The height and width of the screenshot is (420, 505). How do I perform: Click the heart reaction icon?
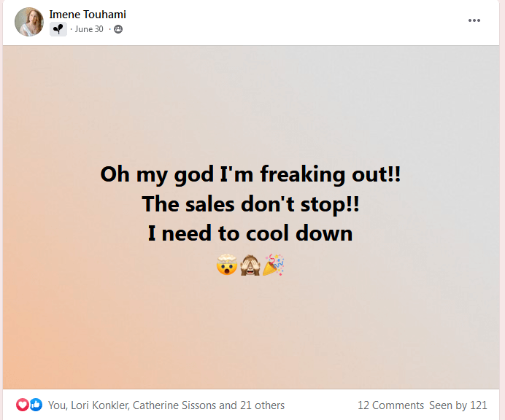coord(22,405)
